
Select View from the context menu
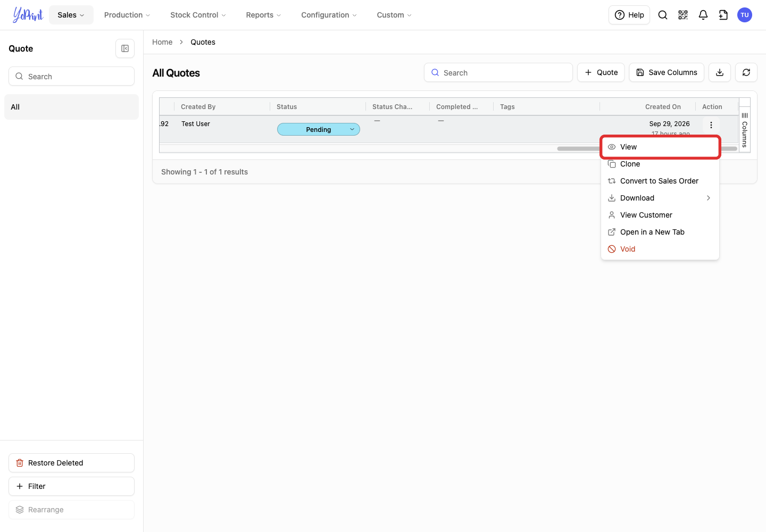(x=660, y=147)
